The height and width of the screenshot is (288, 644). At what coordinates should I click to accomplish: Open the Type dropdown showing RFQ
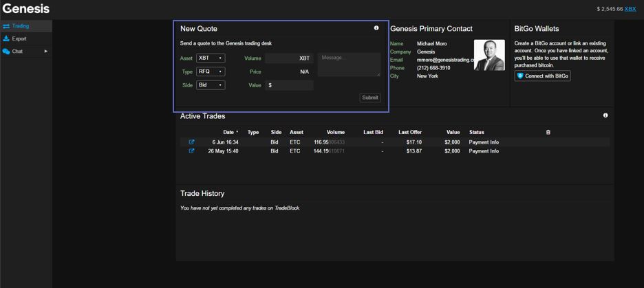(211, 71)
